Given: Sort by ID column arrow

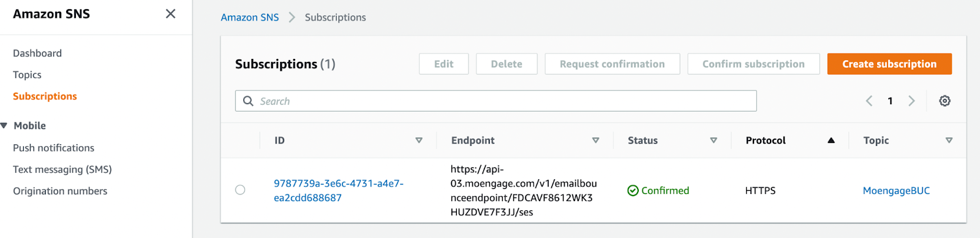Looking at the screenshot, I should coord(419,140).
